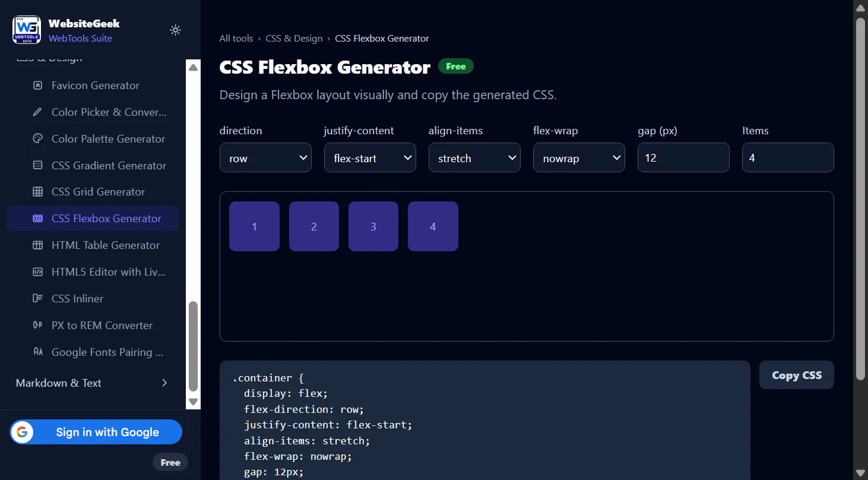Click the 'flex-direction: row;' code line
This screenshot has height=480, width=868.
[x=303, y=409]
